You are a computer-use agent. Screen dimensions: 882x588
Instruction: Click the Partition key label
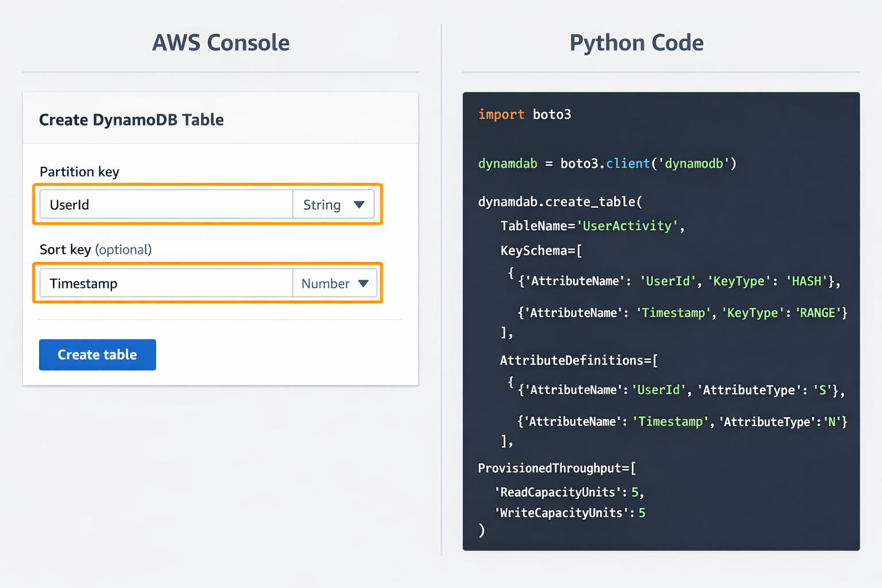click(79, 172)
